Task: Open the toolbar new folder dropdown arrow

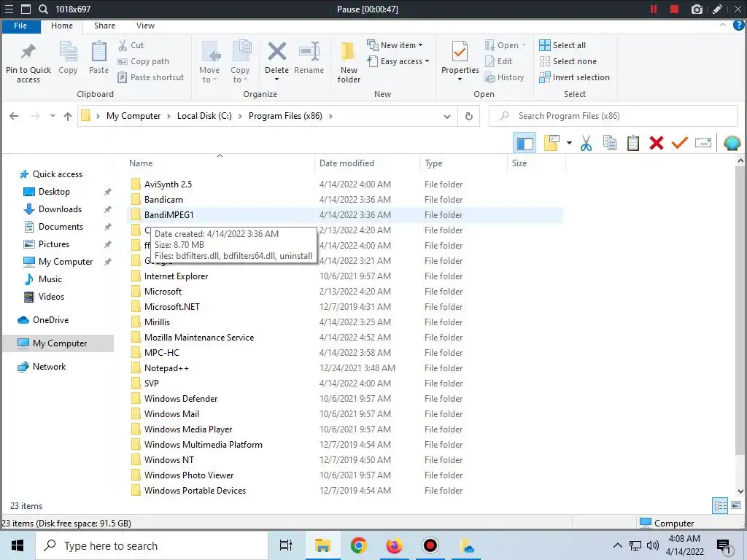Action: [569, 143]
